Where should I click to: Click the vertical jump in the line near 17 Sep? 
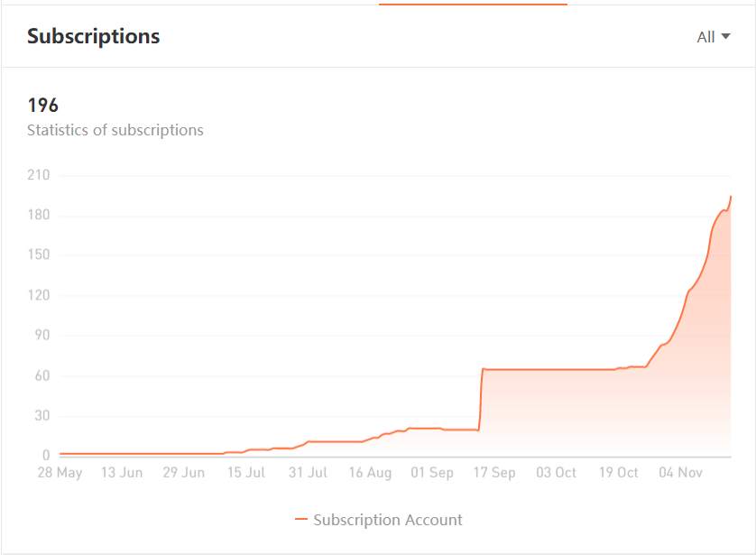(481, 399)
